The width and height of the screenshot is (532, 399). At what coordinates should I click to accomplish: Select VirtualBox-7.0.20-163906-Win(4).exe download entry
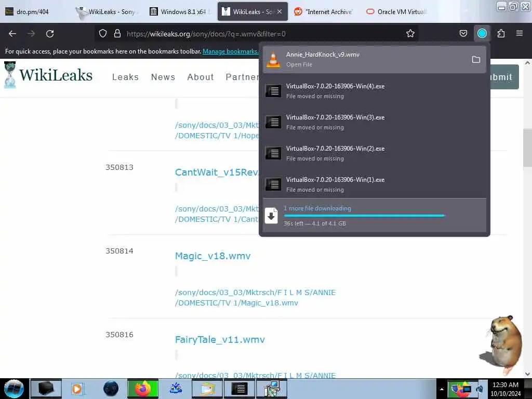click(375, 91)
